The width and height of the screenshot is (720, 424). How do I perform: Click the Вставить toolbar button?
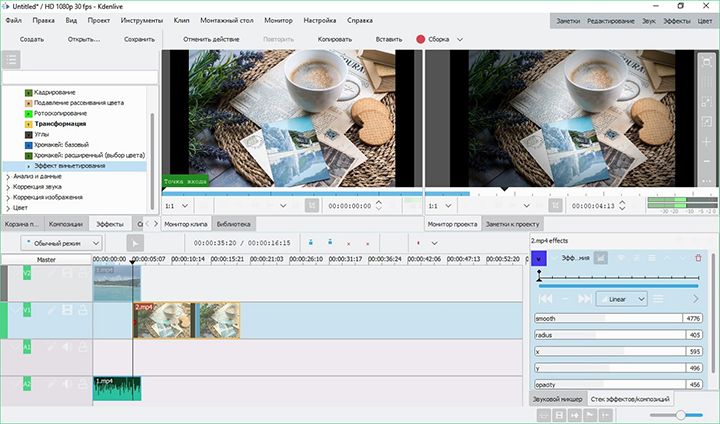pyautogui.click(x=388, y=39)
